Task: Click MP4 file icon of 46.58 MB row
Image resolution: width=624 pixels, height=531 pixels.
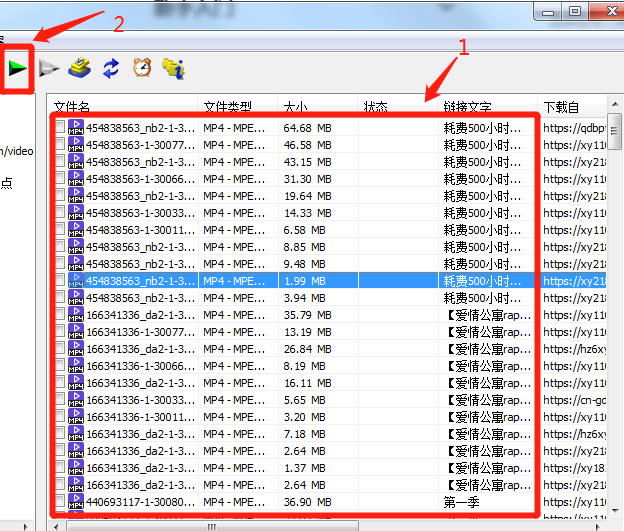Action: pos(76,144)
